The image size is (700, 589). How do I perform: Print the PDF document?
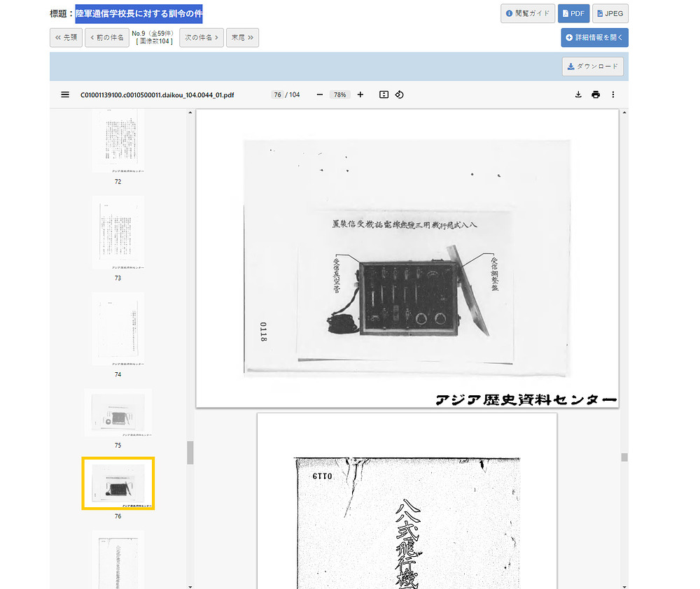click(x=596, y=94)
